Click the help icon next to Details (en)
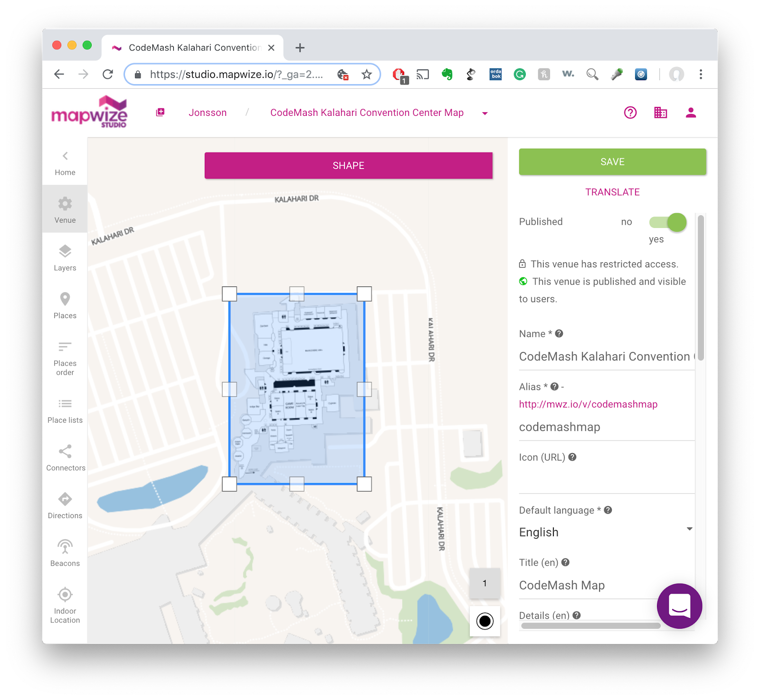The height and width of the screenshot is (700, 760). pos(577,615)
